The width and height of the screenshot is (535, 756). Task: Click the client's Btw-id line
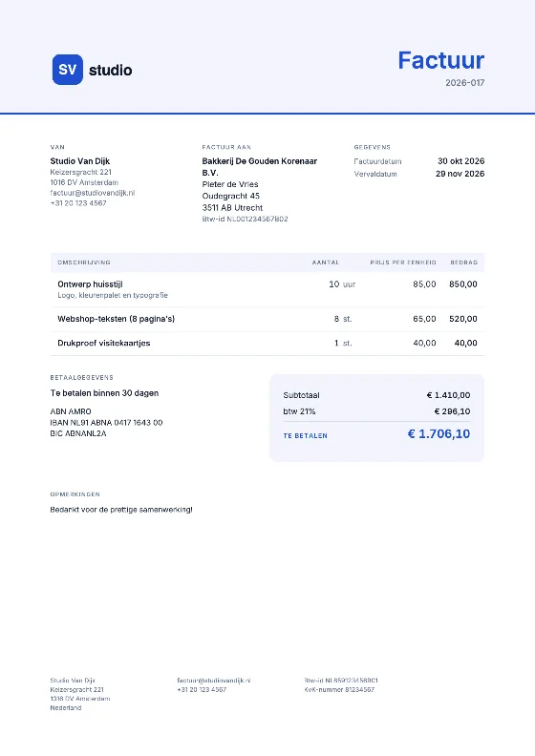[x=246, y=219]
